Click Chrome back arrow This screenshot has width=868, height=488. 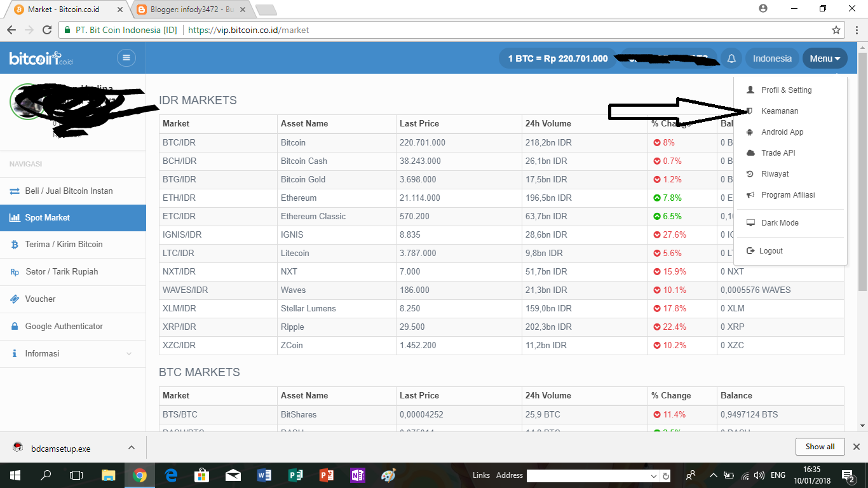pos(11,30)
